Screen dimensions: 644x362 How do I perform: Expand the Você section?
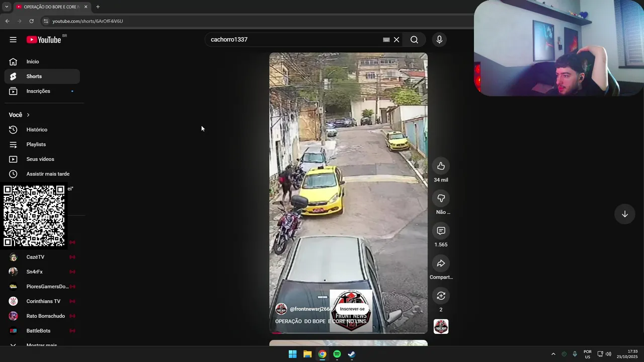click(x=20, y=115)
